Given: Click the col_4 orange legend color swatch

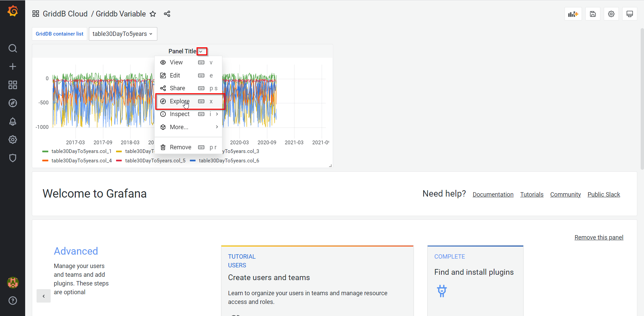Looking at the screenshot, I should coord(45,161).
